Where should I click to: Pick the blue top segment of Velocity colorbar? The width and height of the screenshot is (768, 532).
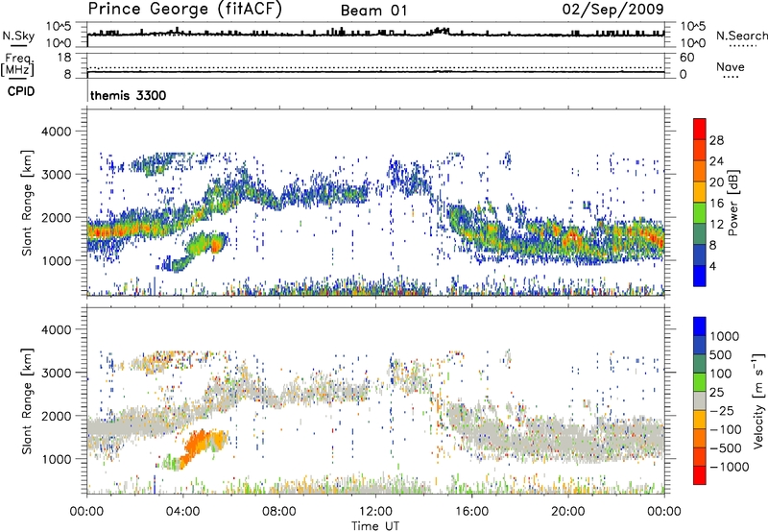[700, 326]
